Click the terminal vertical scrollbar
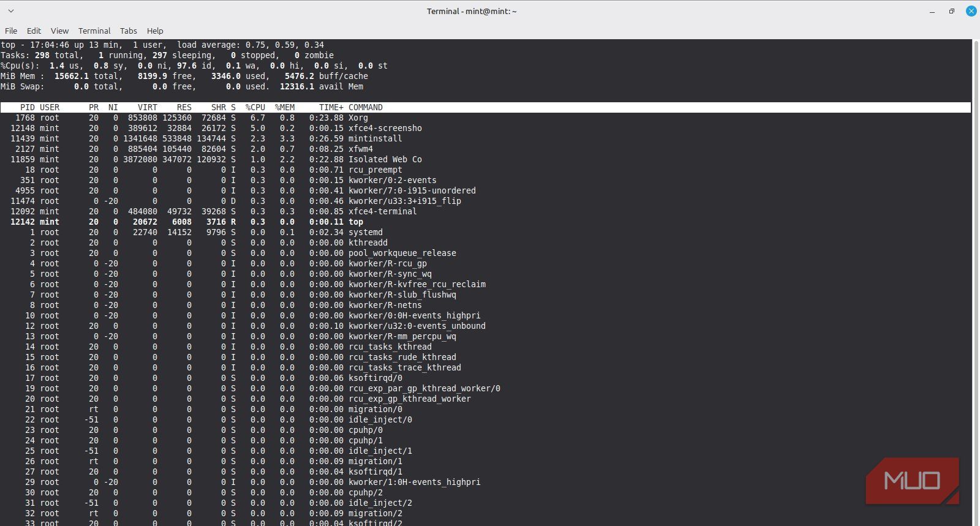 pyautogui.click(x=976, y=282)
